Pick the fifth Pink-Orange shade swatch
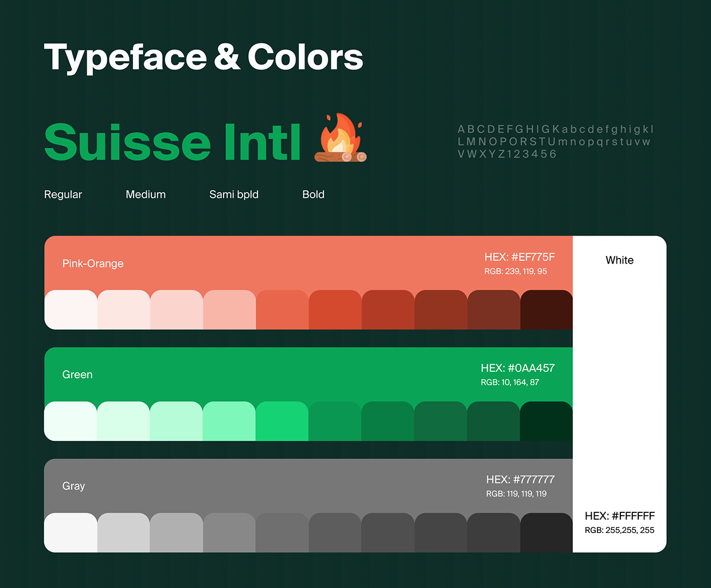The width and height of the screenshot is (711, 588). 282,309
